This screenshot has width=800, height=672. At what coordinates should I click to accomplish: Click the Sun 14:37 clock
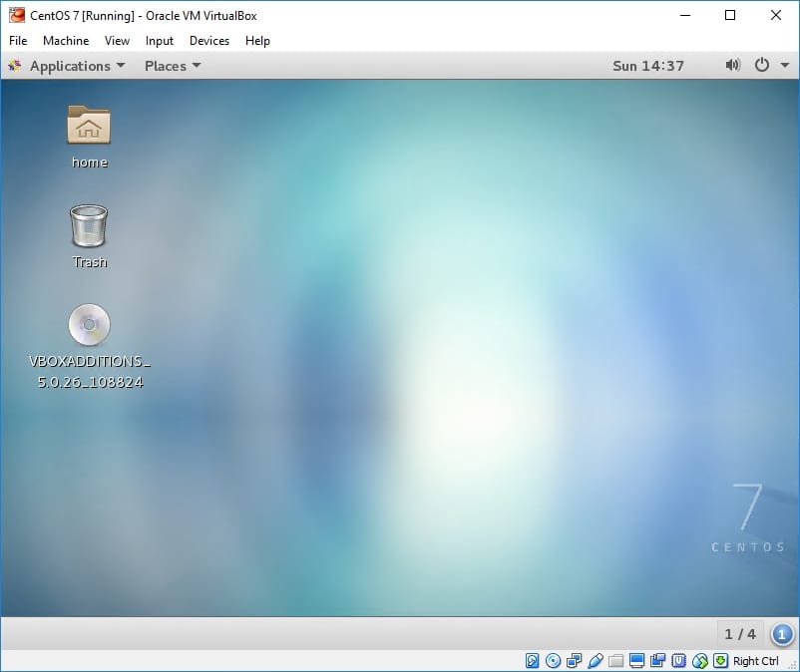(x=648, y=66)
